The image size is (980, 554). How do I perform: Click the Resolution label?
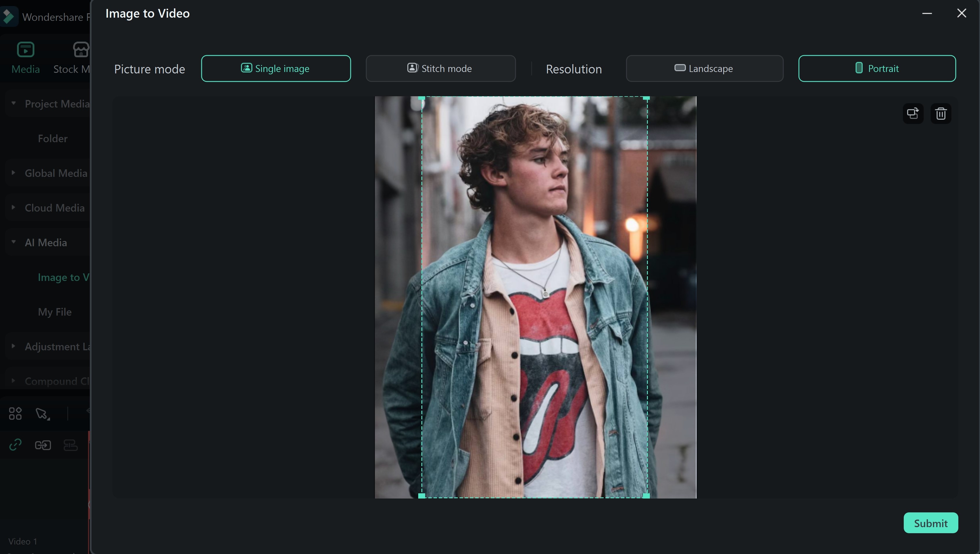click(x=574, y=69)
